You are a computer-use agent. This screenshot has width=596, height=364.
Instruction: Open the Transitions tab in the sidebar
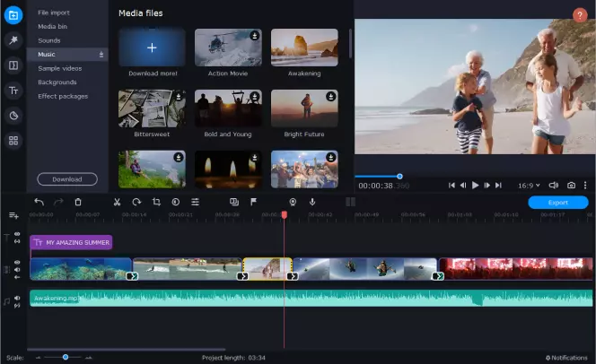tap(13, 65)
